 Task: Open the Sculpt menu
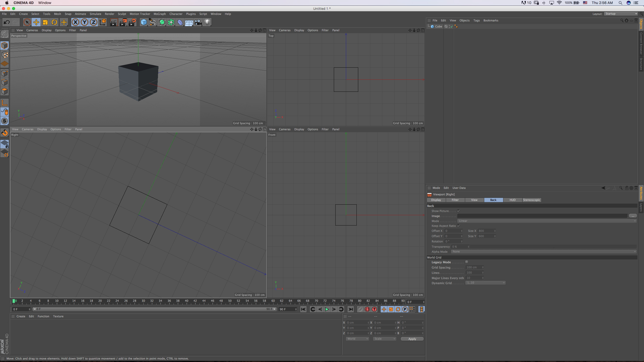click(x=122, y=14)
